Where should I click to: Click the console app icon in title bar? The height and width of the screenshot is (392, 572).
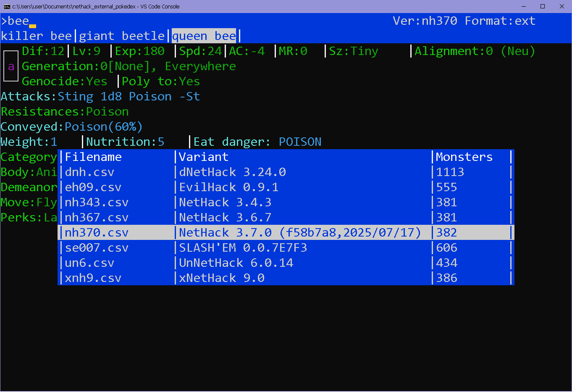pos(7,6)
